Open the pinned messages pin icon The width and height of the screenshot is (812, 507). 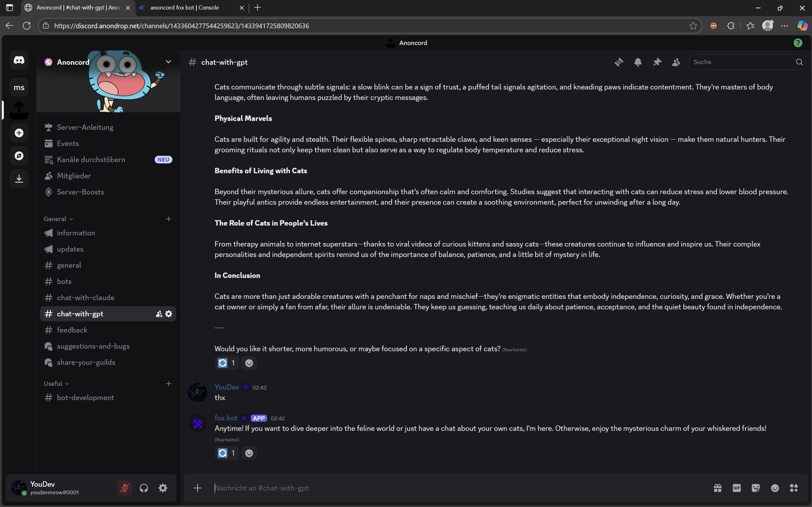click(657, 62)
